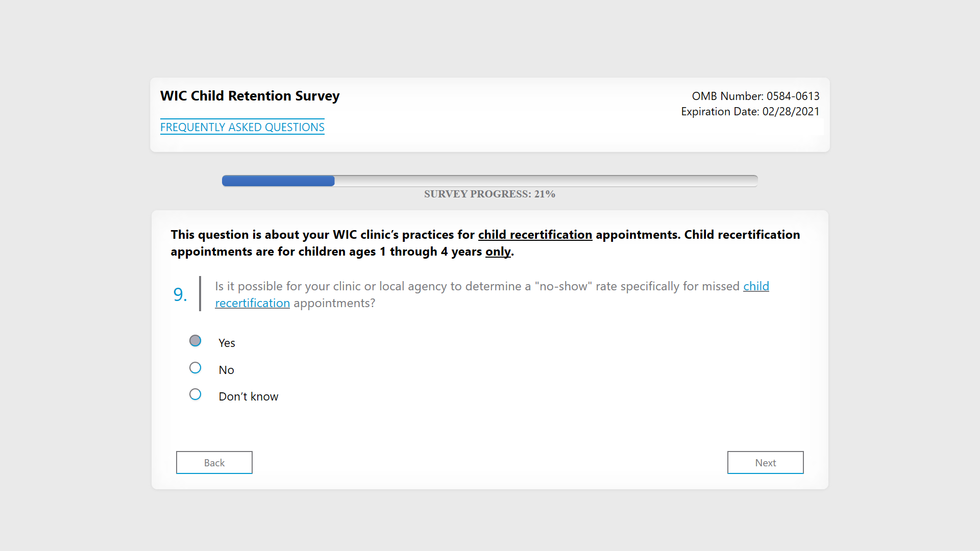Image resolution: width=980 pixels, height=551 pixels.
Task: Click the WIC Child Retention Survey title
Action: click(250, 96)
